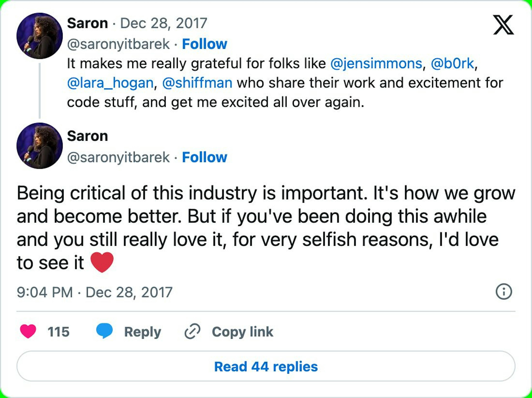Click the 115 likes count
This screenshot has width=532, height=398.
[58, 332]
